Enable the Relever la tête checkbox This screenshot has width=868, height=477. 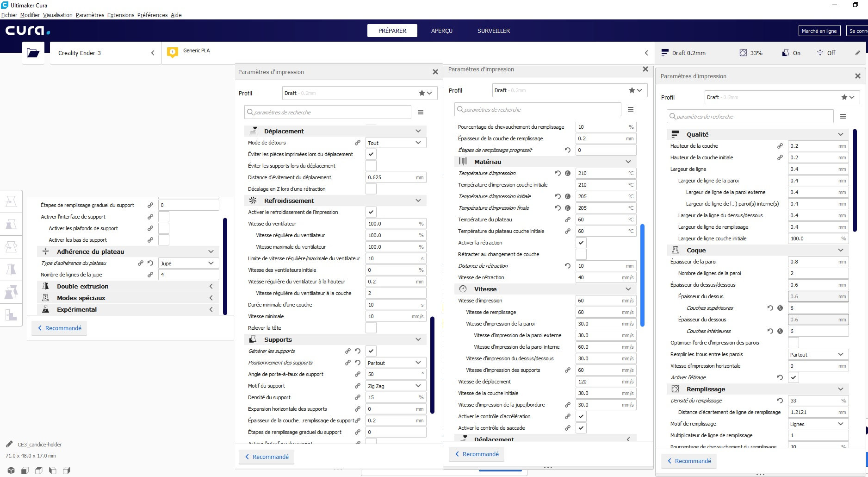pyautogui.click(x=371, y=328)
